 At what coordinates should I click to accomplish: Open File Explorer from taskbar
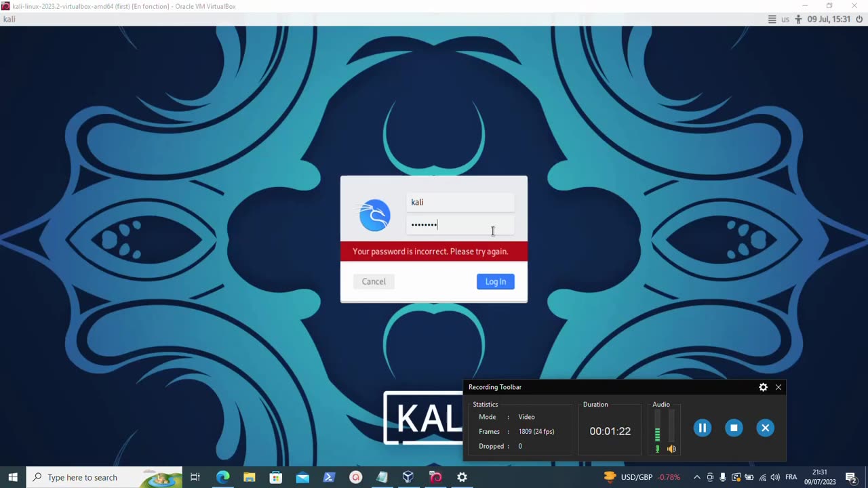click(x=249, y=477)
